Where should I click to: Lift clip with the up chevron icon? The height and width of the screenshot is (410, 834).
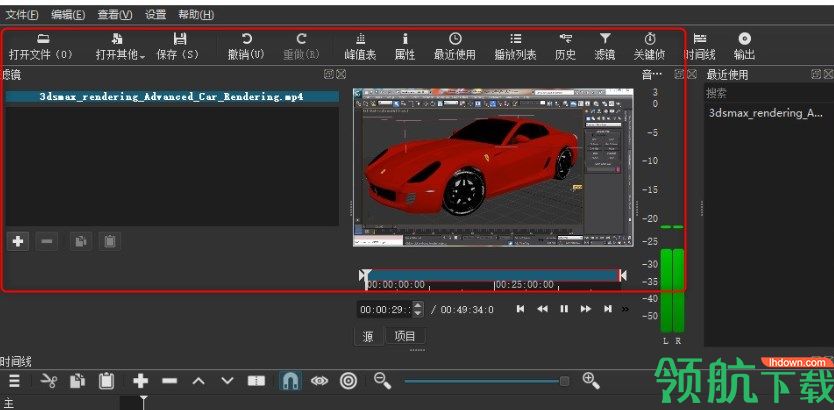click(x=198, y=381)
